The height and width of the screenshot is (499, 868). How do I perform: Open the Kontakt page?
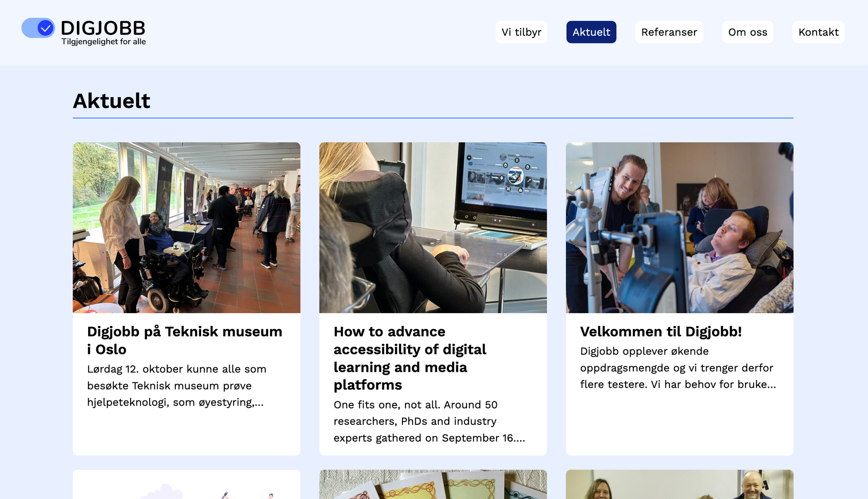[818, 32]
